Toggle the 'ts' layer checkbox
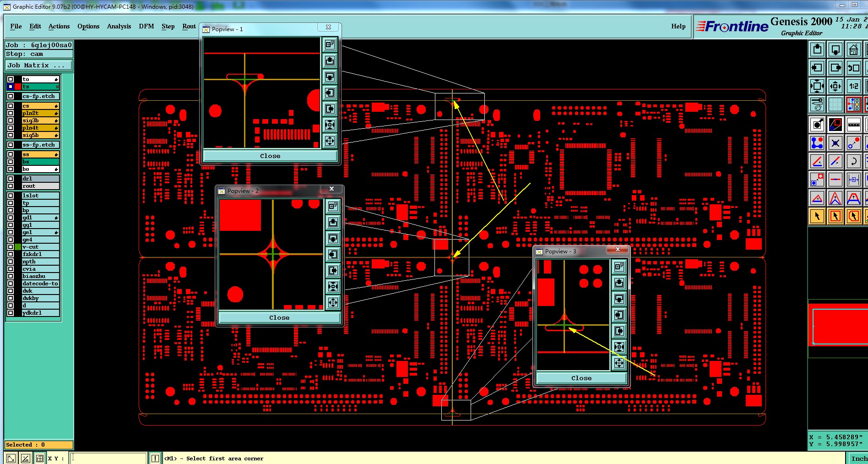Viewport: 868px width, 464px height. coord(11,87)
